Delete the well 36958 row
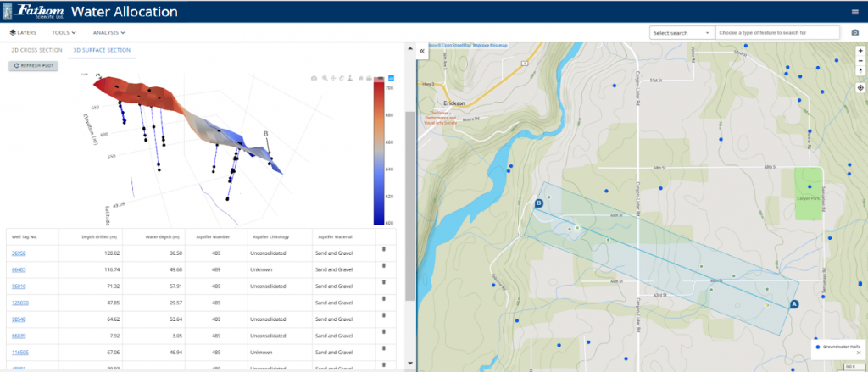 pos(384,250)
